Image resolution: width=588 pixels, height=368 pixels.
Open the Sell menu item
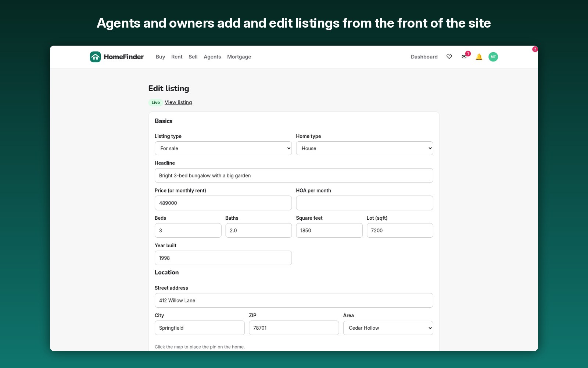coord(193,57)
